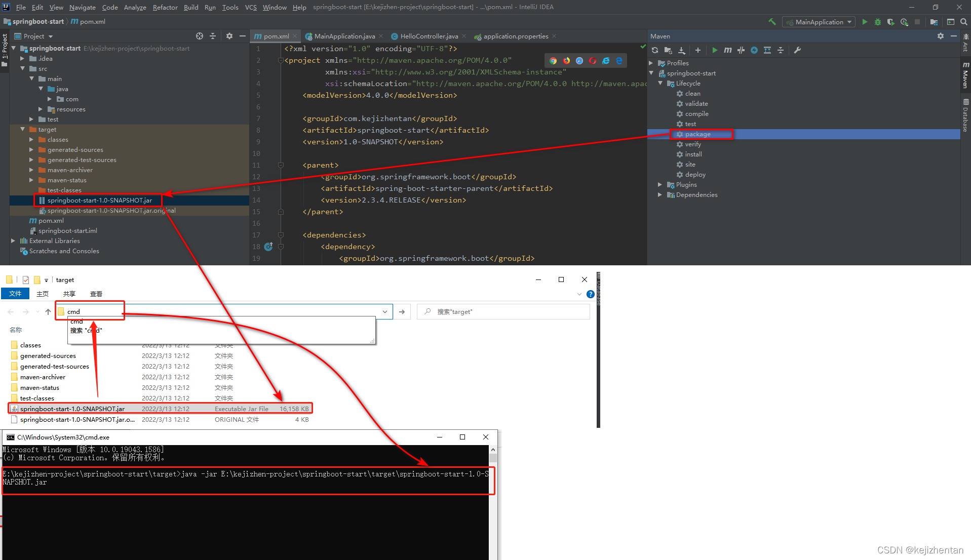Click the Build Project hammer icon
Viewport: 971px width, 560px height.
(x=772, y=22)
